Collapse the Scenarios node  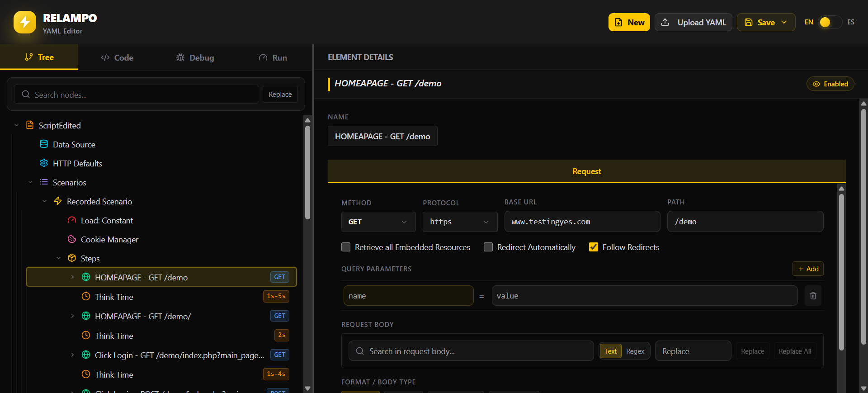[31, 182]
